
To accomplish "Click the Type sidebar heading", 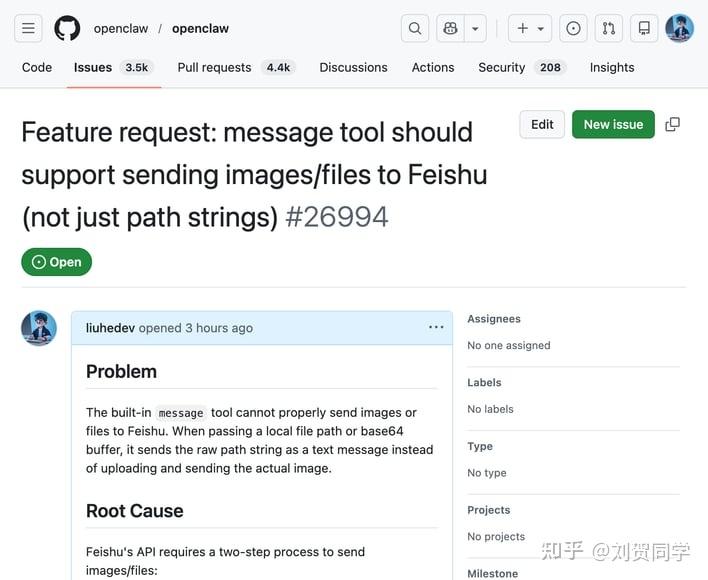I will [480, 446].
